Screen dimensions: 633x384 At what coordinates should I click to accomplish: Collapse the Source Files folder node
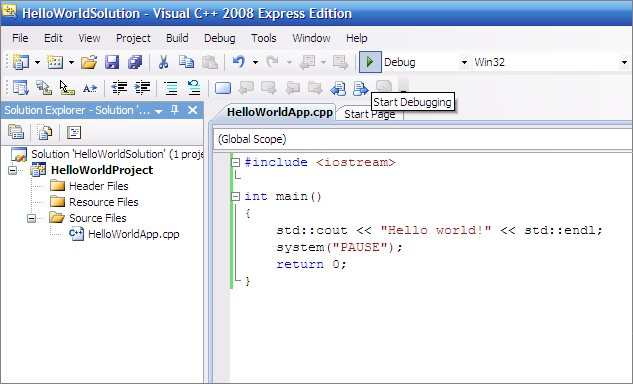pyautogui.click(x=31, y=218)
